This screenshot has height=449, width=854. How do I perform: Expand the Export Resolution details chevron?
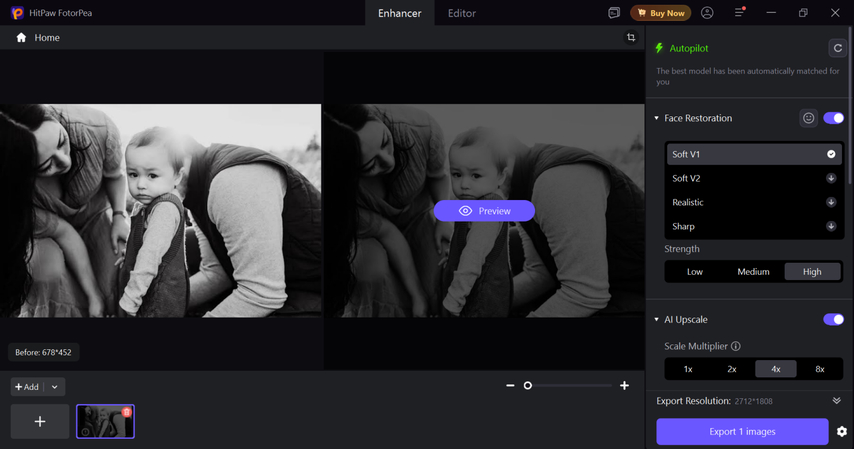(x=837, y=401)
